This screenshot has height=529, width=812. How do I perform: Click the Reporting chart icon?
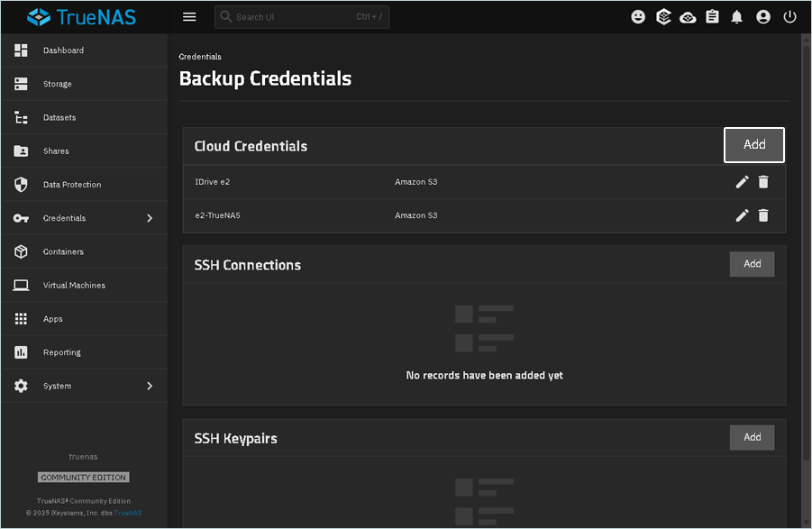(21, 352)
